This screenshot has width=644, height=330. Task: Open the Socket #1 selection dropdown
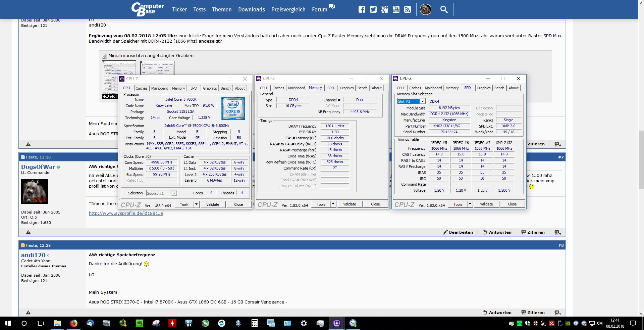click(x=161, y=193)
